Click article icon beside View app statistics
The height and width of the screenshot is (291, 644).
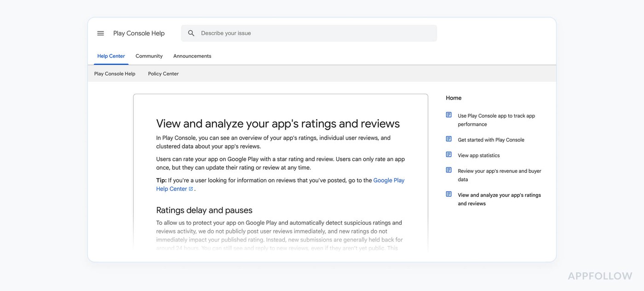pyautogui.click(x=448, y=154)
